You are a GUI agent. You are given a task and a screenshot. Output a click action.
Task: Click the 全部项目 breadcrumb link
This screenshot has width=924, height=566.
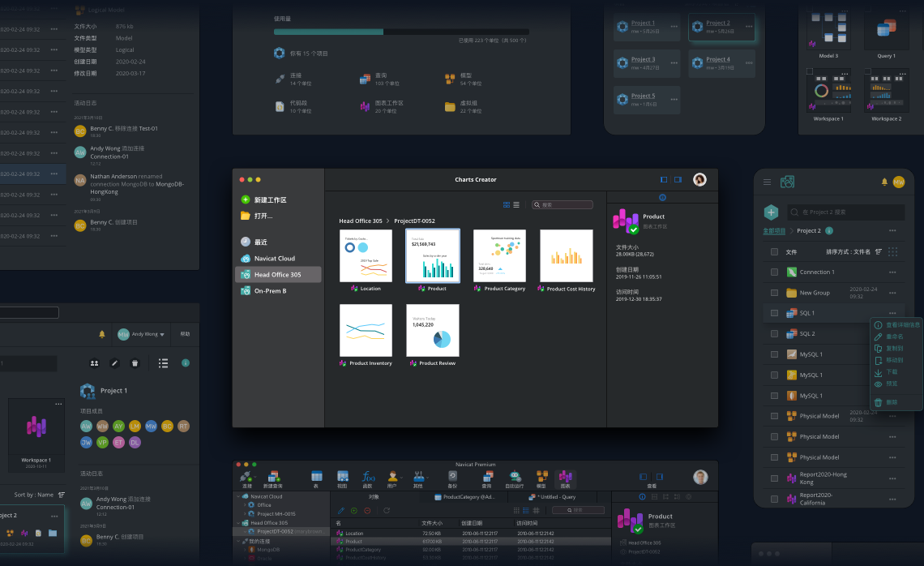click(774, 231)
